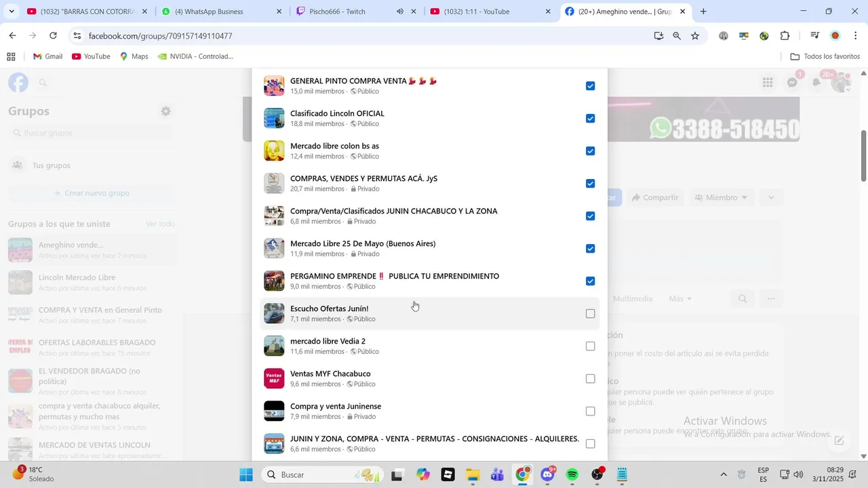Uncheck Mercado libre colon bs as checkbox
Viewport: 868px width, 488px height.
tap(590, 151)
